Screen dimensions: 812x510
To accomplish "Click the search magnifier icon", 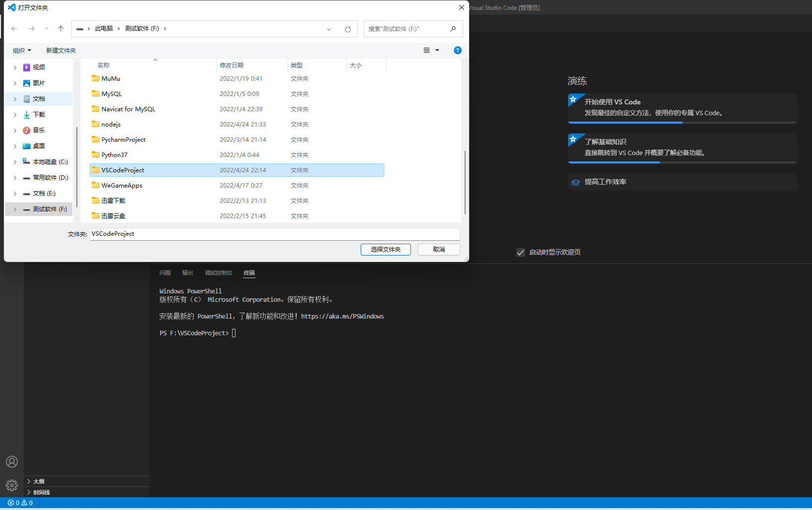I will coord(453,29).
